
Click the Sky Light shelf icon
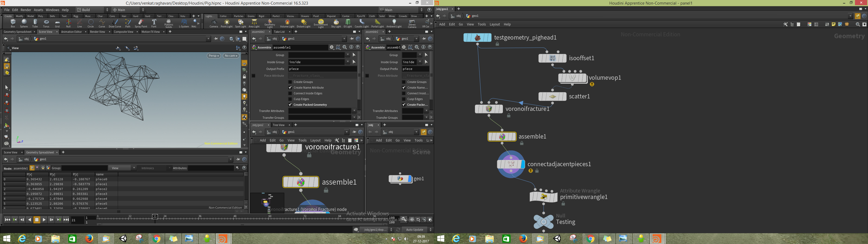tap(336, 23)
